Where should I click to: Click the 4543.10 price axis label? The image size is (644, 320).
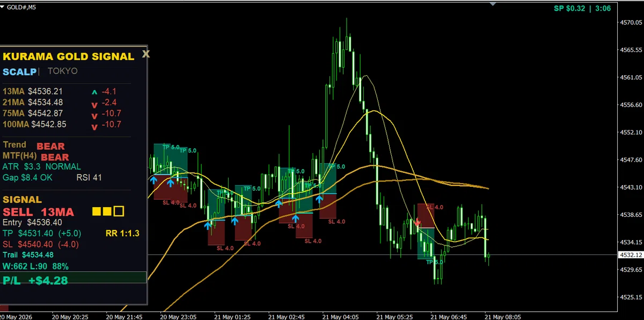coord(631,187)
